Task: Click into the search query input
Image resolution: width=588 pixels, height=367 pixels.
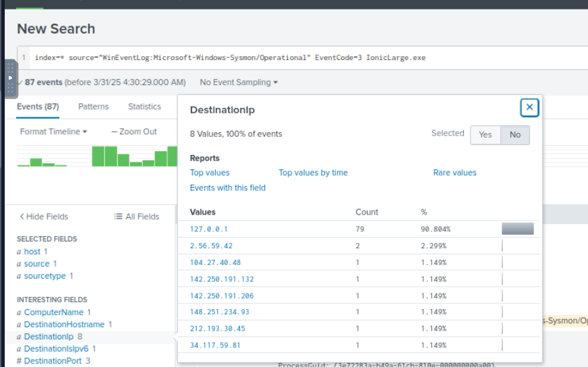Action: point(303,58)
